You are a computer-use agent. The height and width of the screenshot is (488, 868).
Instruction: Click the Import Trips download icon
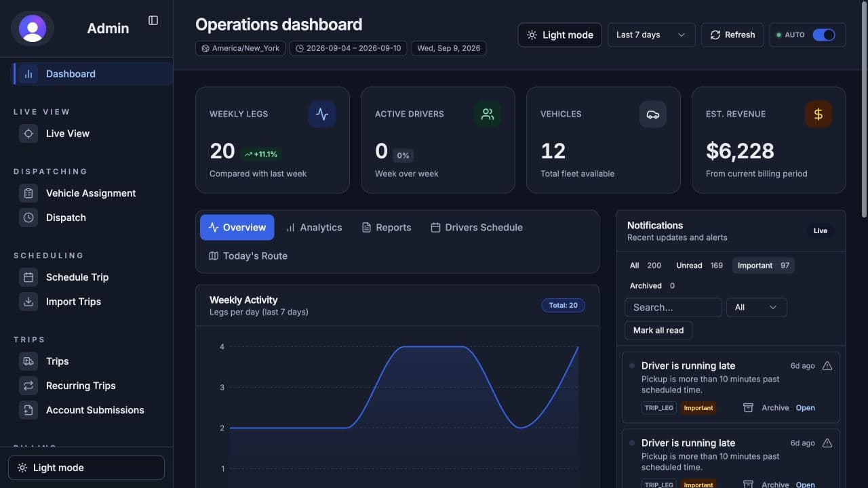click(28, 302)
